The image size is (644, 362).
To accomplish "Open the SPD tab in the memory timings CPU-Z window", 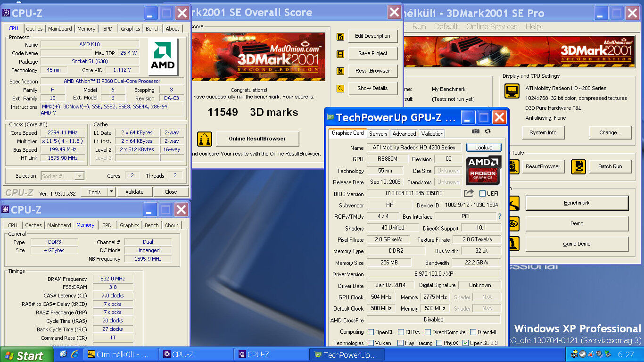I will click(x=107, y=225).
